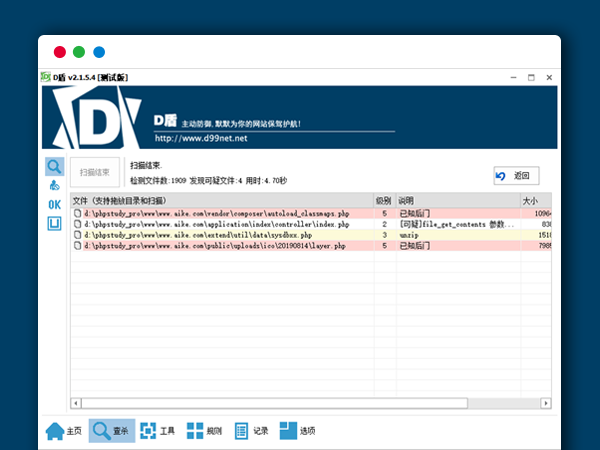Open the 规则 rules tab
This screenshot has width=600, height=450.
(x=205, y=431)
